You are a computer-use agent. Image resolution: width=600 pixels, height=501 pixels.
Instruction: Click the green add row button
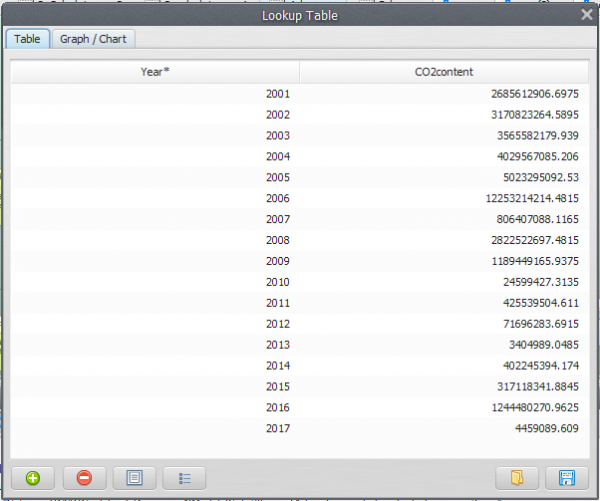coord(33,478)
